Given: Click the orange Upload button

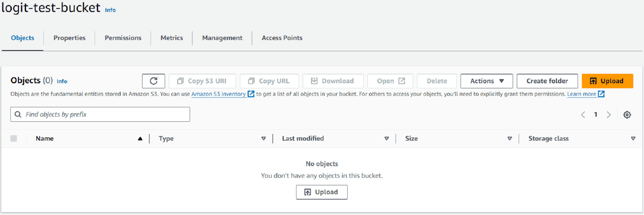Looking at the screenshot, I should tap(607, 81).
